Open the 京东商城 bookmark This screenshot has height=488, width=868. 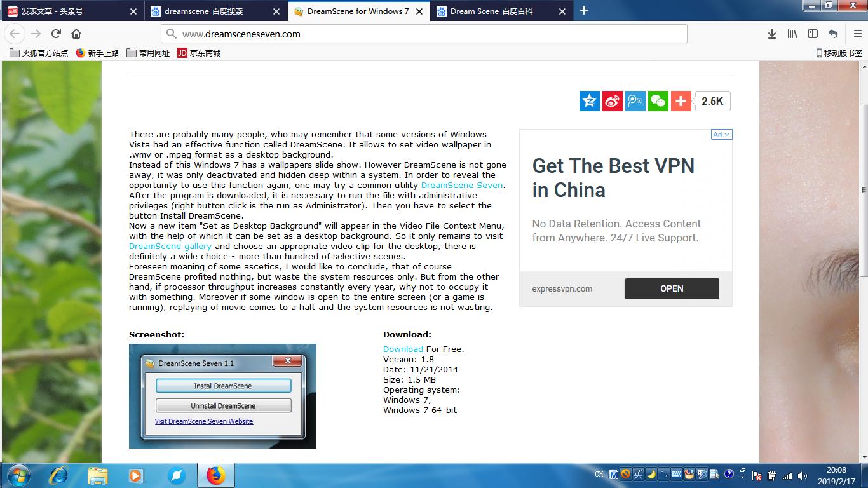pyautogui.click(x=199, y=53)
